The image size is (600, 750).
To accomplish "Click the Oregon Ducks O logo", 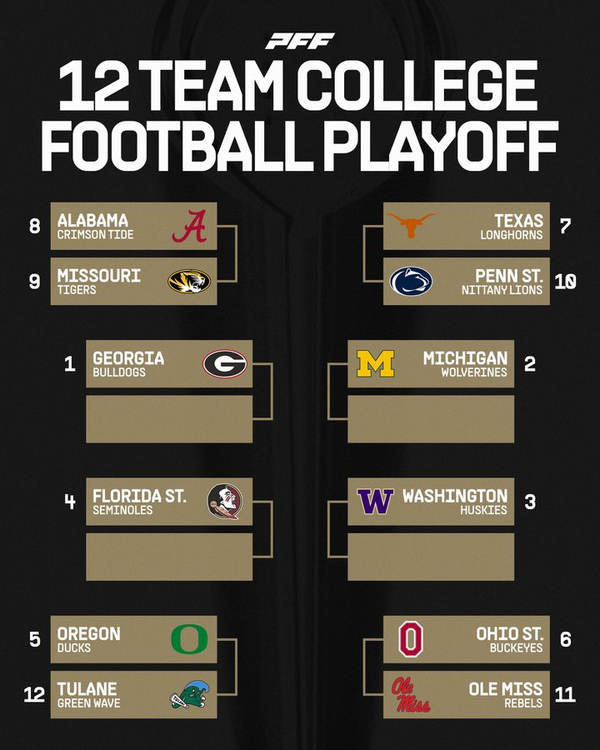I will [186, 639].
